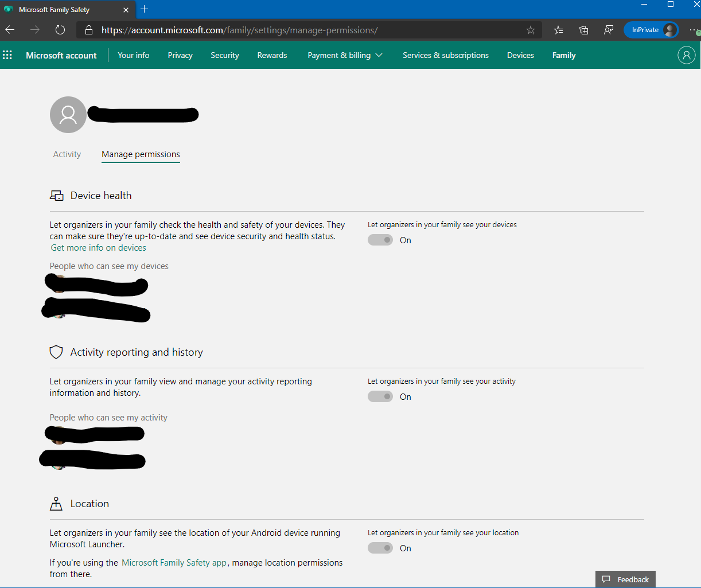Viewport: 701px width, 588px height.
Task: Open account manager avatar in header
Action: (686, 55)
